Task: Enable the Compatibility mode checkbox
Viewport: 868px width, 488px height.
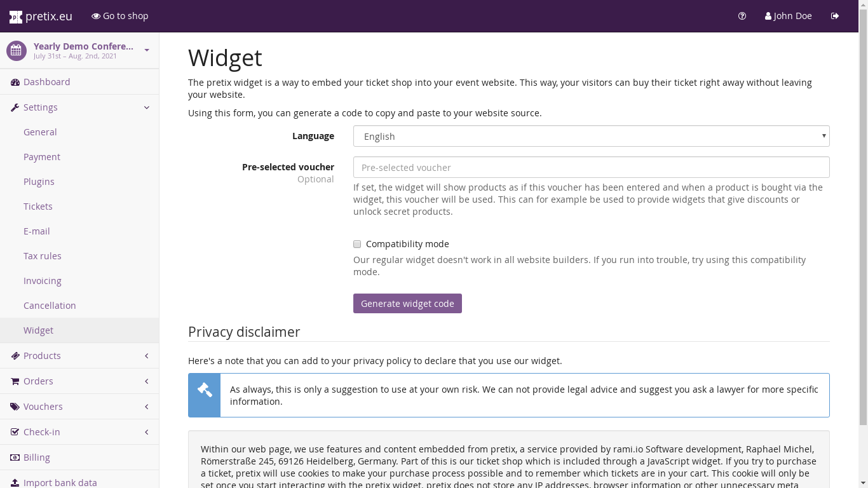Action: coord(357,244)
